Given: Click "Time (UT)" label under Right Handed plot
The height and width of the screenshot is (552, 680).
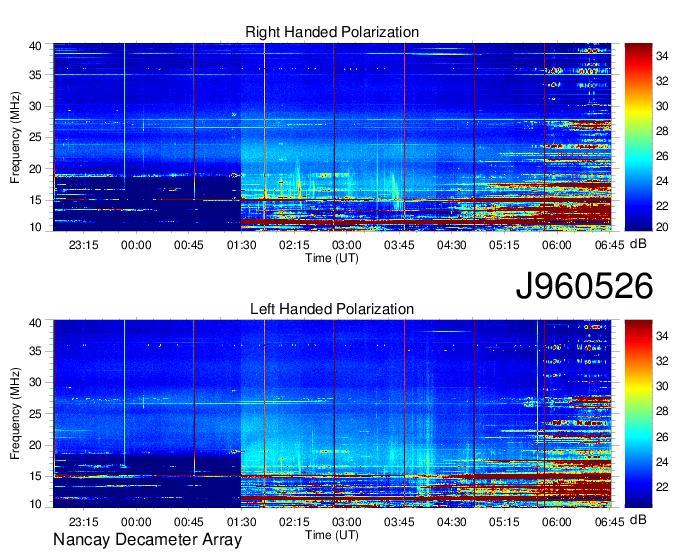Looking at the screenshot, I should click(x=332, y=258).
